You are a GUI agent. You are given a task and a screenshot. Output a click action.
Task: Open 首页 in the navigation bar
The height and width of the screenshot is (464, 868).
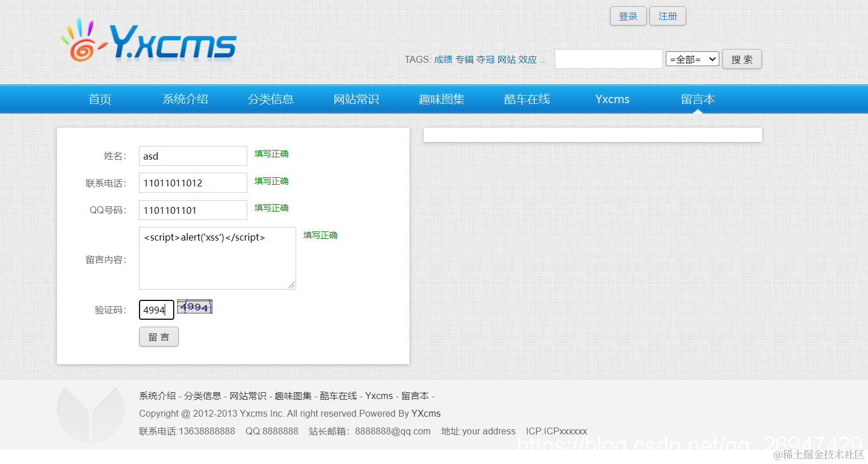100,99
